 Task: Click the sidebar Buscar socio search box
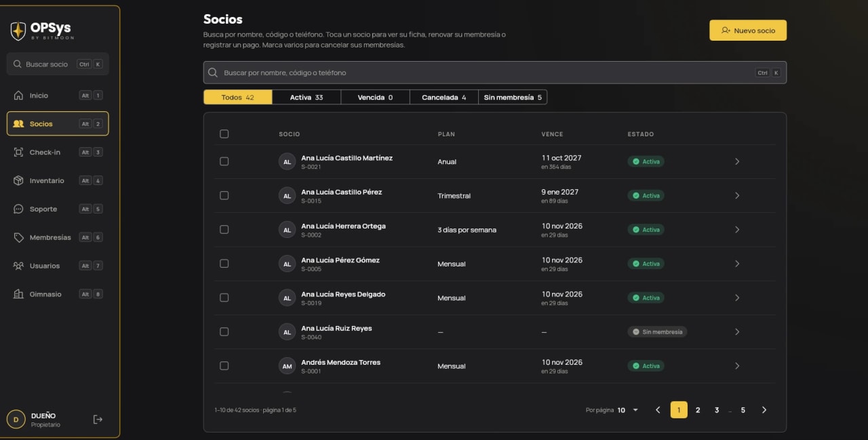coord(58,64)
